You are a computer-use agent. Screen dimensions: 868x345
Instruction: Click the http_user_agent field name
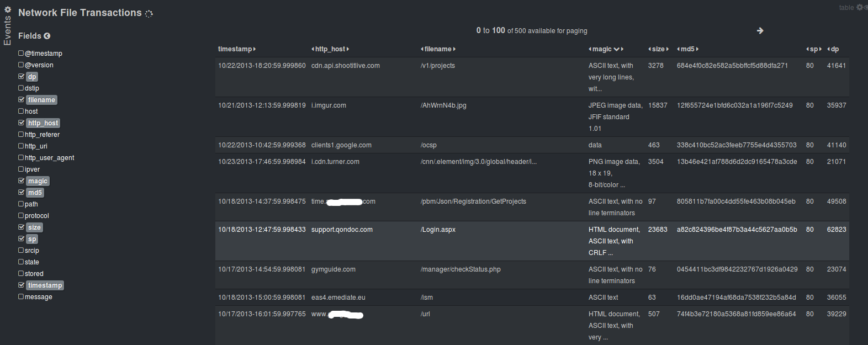pyautogui.click(x=49, y=158)
